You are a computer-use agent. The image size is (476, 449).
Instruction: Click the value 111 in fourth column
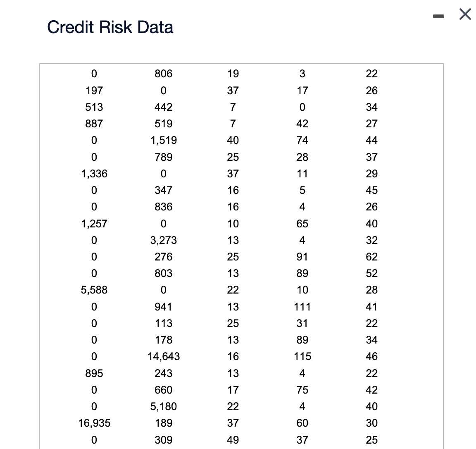click(302, 307)
